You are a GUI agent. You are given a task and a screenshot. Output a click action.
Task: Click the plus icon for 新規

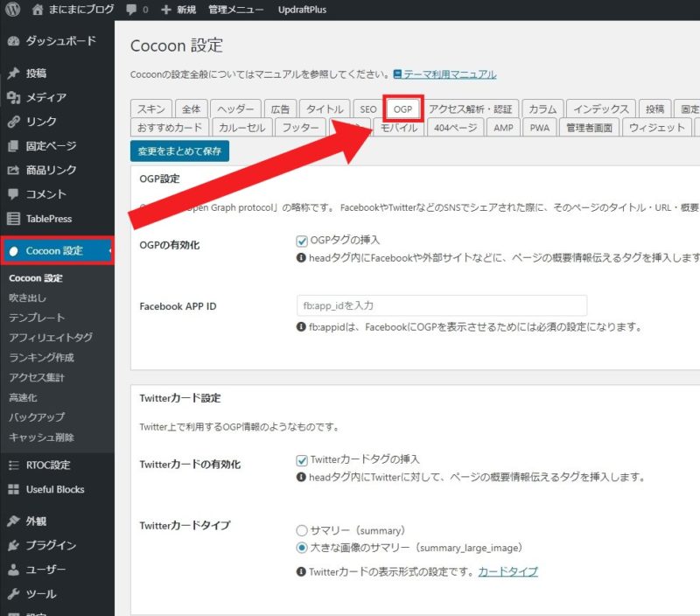click(165, 10)
